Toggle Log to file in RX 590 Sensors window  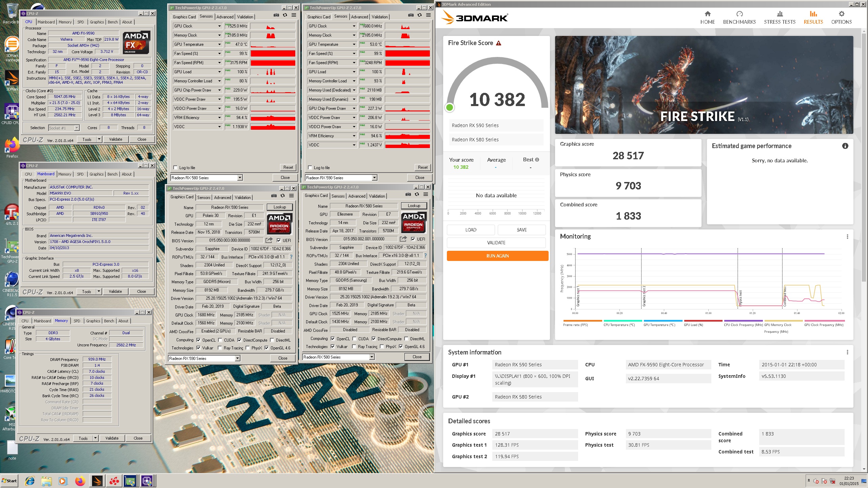[310, 167]
